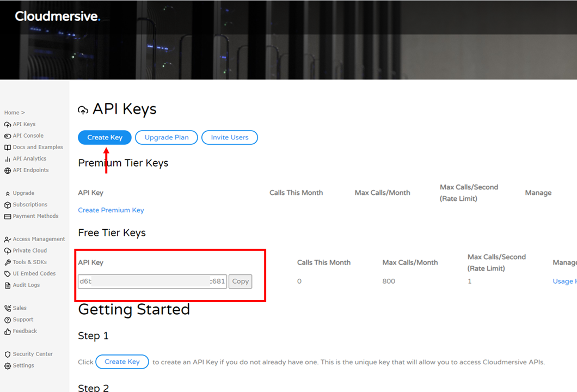Click the Access Management user icon
The width and height of the screenshot is (577, 392).
point(8,239)
